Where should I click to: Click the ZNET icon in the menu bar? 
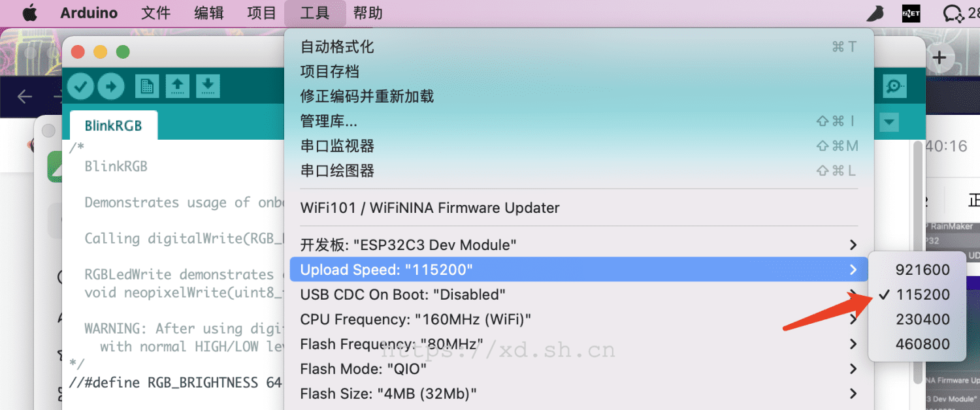pyautogui.click(x=911, y=13)
